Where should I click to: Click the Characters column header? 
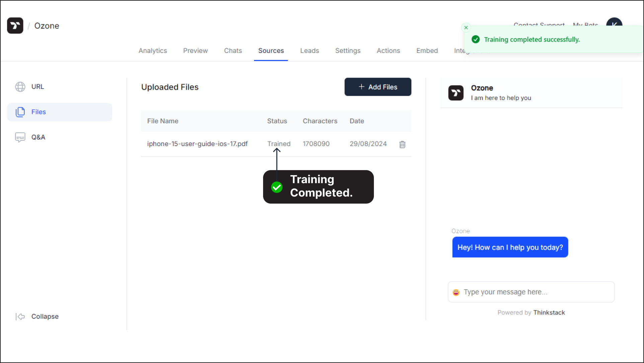point(320,121)
